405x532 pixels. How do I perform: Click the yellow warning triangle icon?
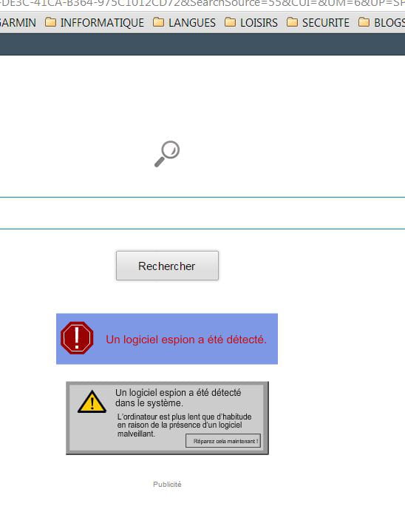(92, 402)
